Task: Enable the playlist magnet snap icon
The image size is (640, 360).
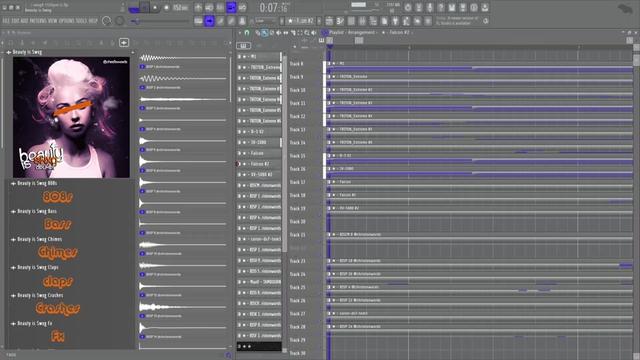Action: tap(247, 33)
